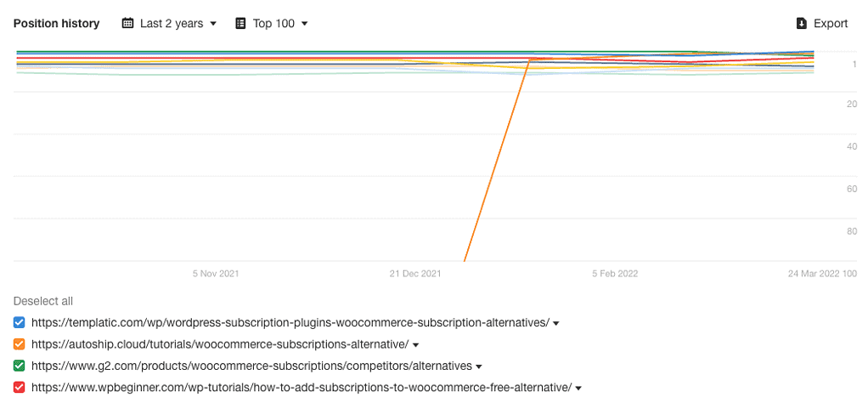Click Deselect all link
Screen dimensions: 868x403
tap(43, 301)
